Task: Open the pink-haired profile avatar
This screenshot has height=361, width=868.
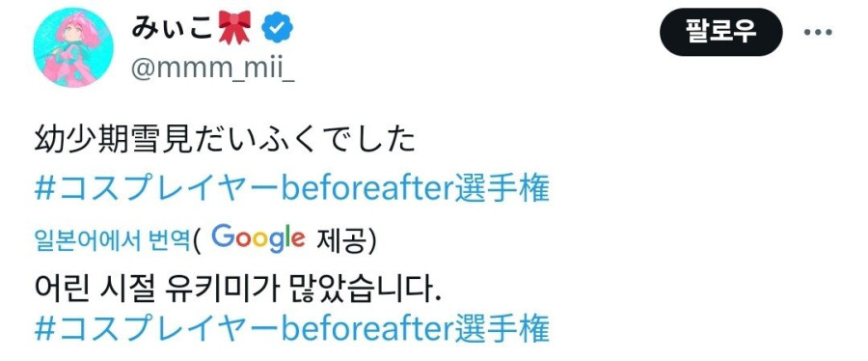Action: point(73,47)
